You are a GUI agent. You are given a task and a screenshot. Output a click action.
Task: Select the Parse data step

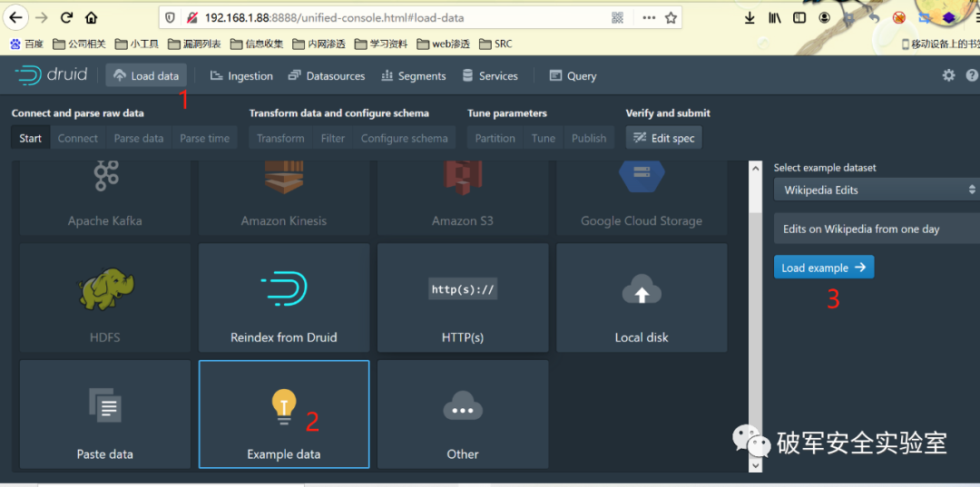(x=139, y=138)
